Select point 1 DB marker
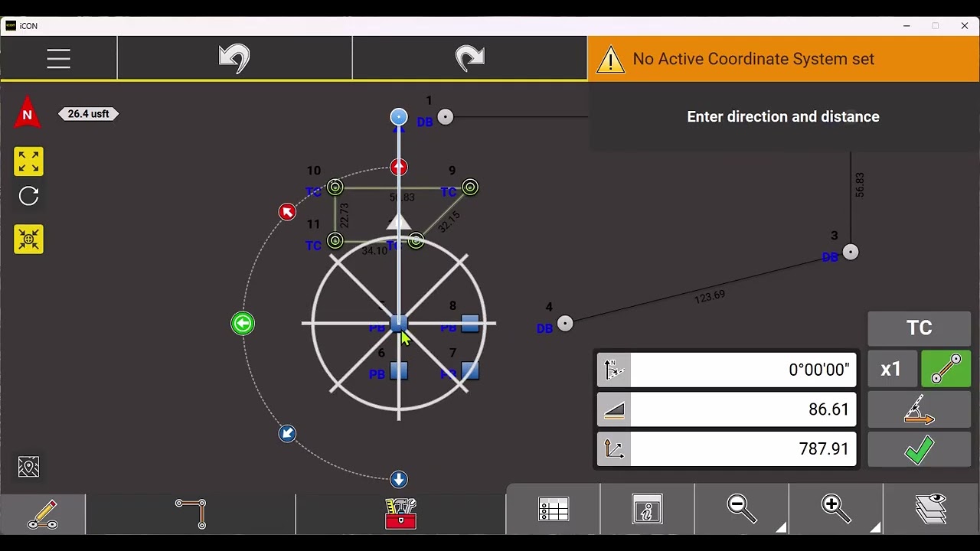Screen dimensions: 980x551 (446, 117)
